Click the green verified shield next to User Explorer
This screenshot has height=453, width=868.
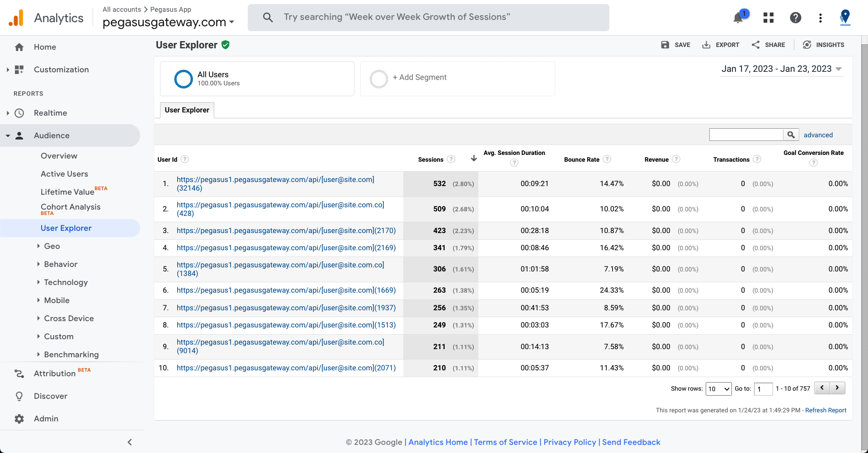coord(226,45)
